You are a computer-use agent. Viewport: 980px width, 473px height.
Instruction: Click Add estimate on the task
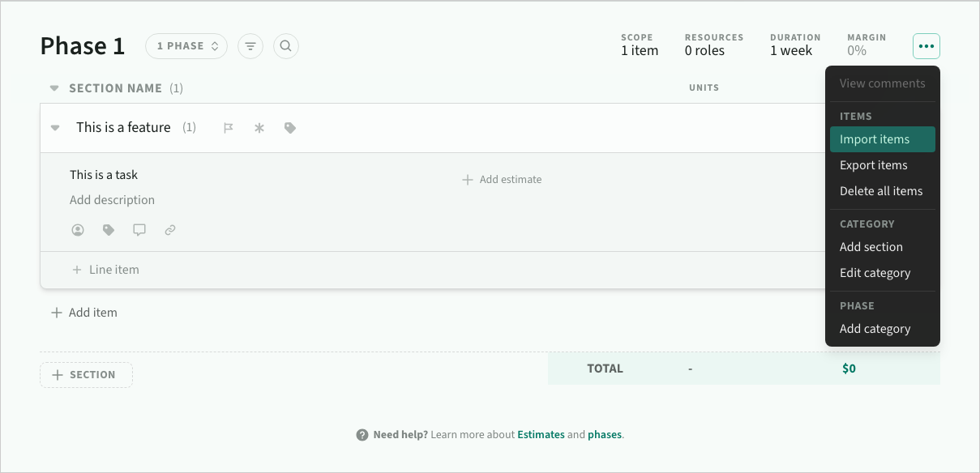(503, 180)
